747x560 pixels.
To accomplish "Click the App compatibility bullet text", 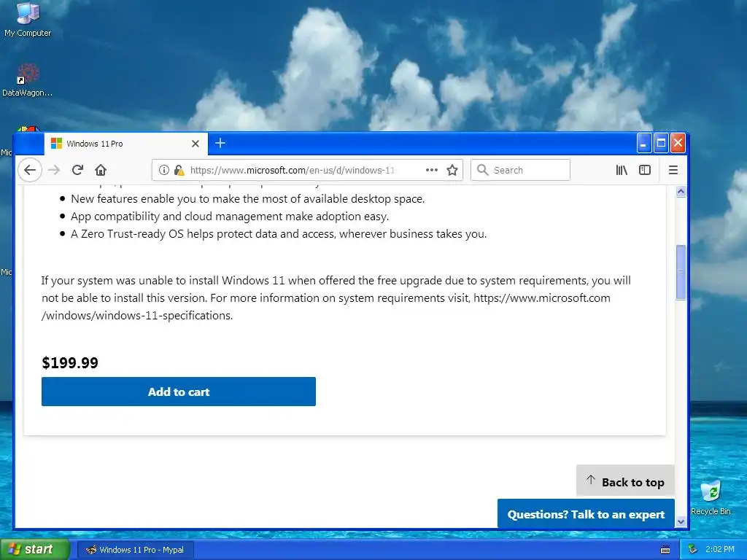I will coord(230,216).
